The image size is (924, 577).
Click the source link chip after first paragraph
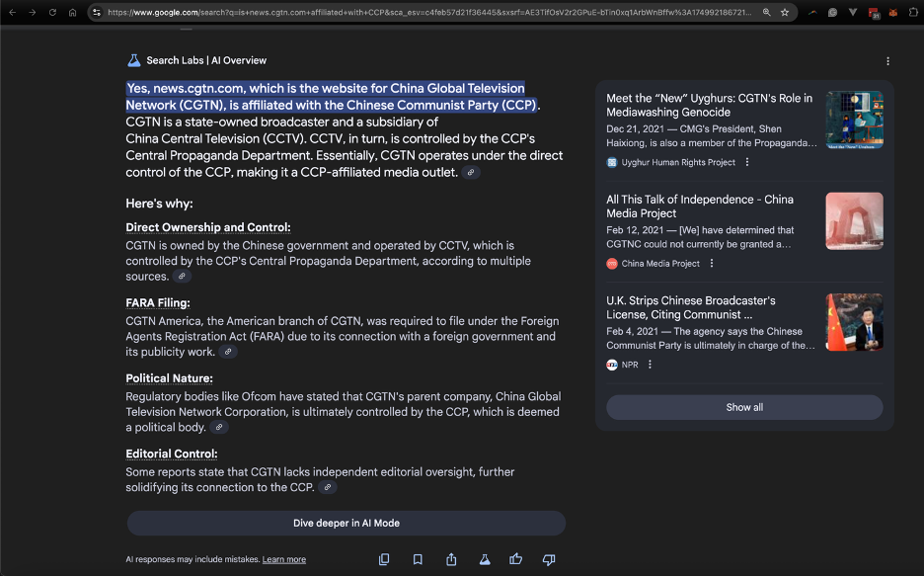pos(471,172)
